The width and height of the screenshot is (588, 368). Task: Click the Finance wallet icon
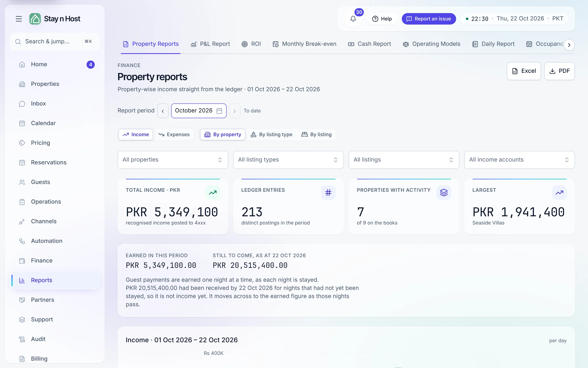coord(22,261)
